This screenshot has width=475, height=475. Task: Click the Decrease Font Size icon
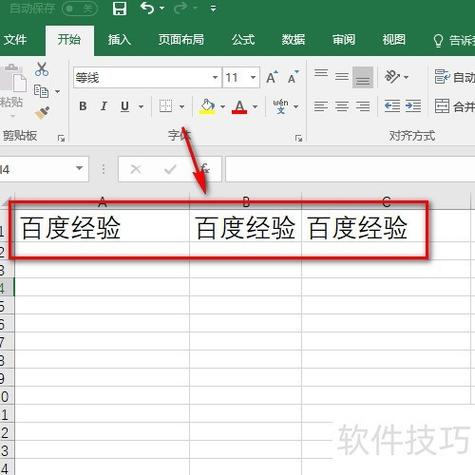coord(293,77)
